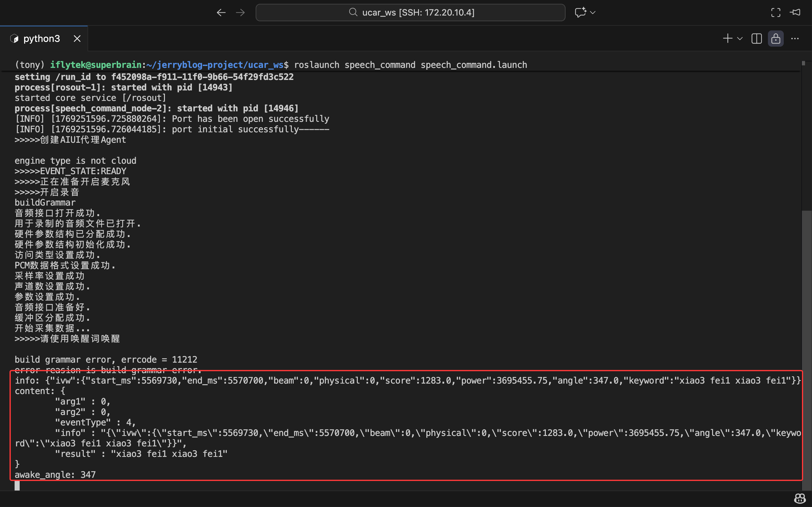Select the python3 terminal tab
812x507 pixels.
(x=42, y=39)
